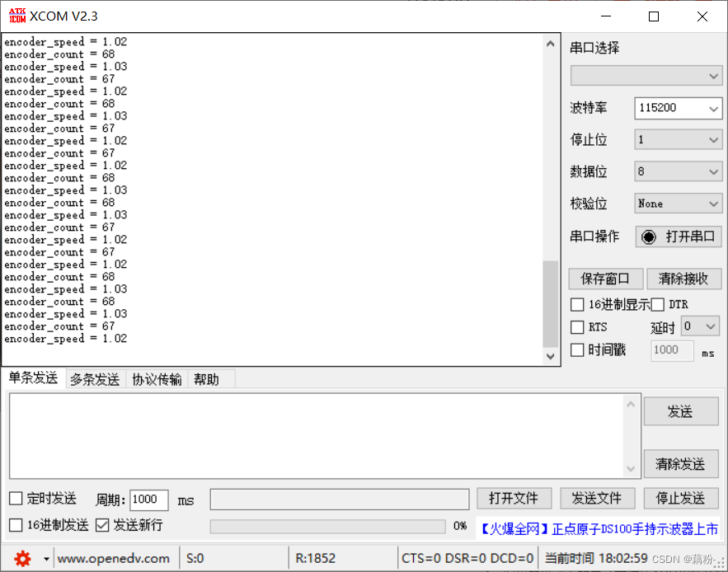Click the red gear settings icon
Viewport: 728px width, 572px height.
tap(22, 559)
